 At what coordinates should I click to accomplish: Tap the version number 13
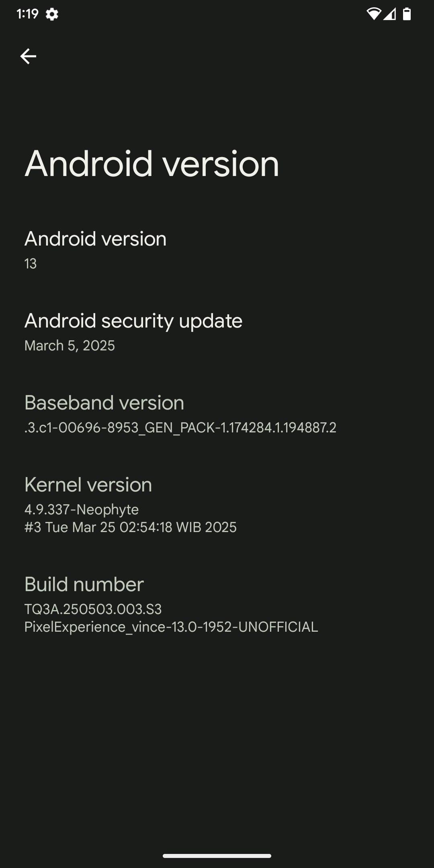31,264
